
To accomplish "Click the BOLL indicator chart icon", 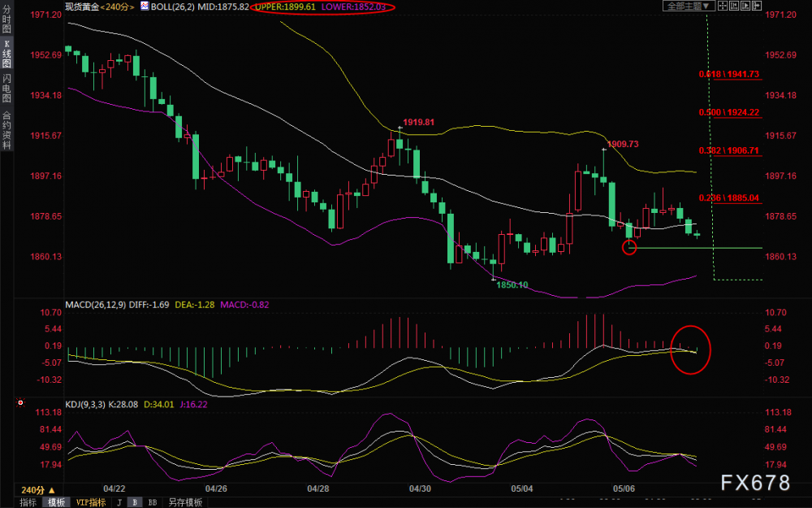I will [x=145, y=7].
